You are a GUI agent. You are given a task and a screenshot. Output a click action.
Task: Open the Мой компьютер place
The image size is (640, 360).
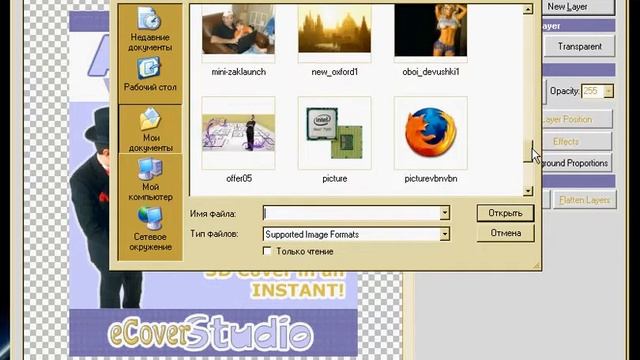(150, 180)
